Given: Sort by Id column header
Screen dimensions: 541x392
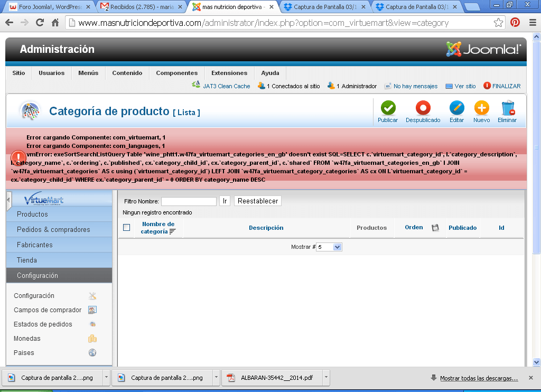Looking at the screenshot, I should [x=501, y=228].
